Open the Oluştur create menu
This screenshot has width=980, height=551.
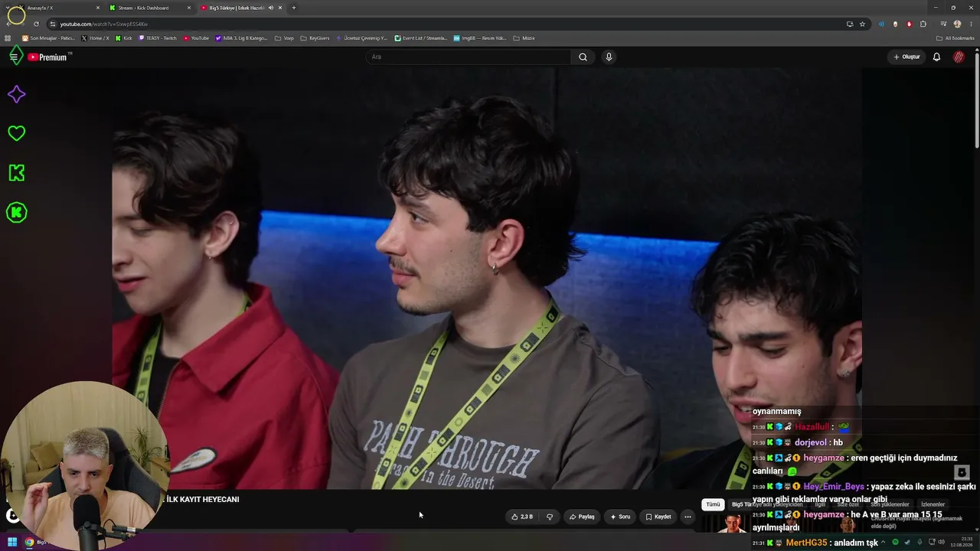[x=906, y=57]
